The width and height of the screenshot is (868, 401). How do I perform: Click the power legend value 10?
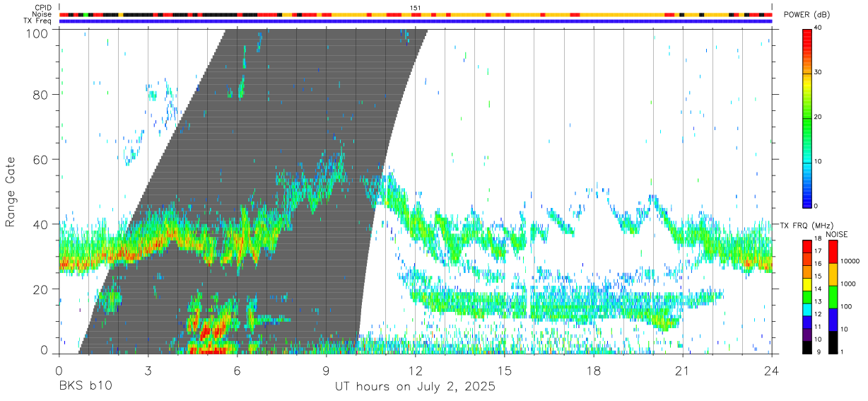(817, 161)
